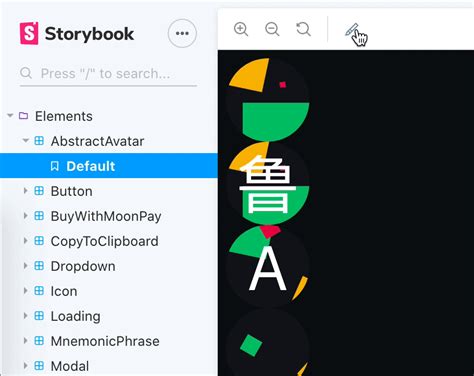Collapse the Elements folder arrow
474x376 pixels.
(10, 116)
